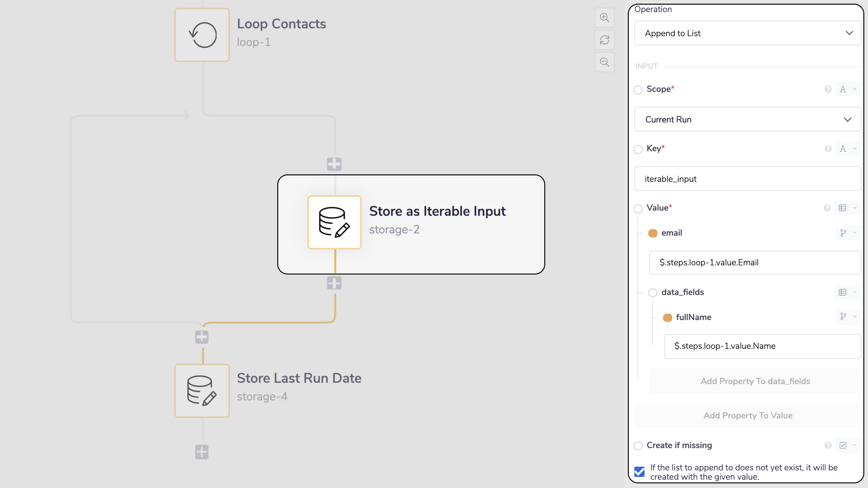This screenshot has height=488, width=868.
Task: Click the plus icon above Store as Iterable Input
Action: tap(334, 164)
